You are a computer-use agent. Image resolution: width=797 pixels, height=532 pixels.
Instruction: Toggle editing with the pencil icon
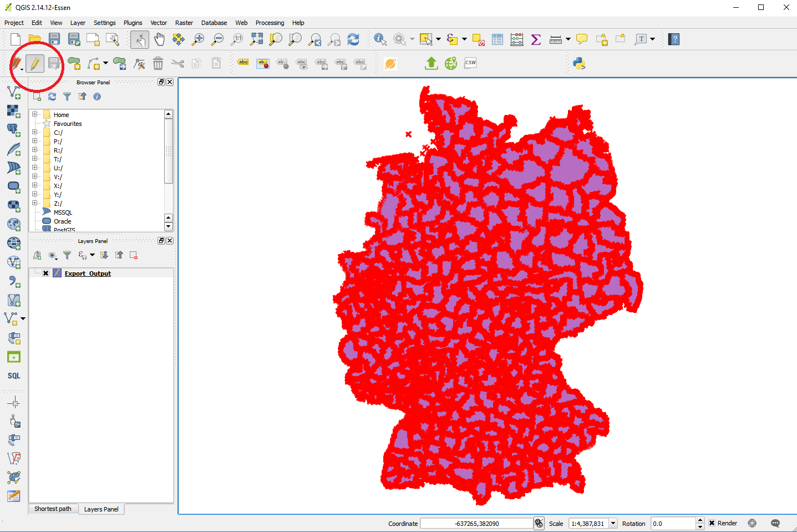click(35, 63)
